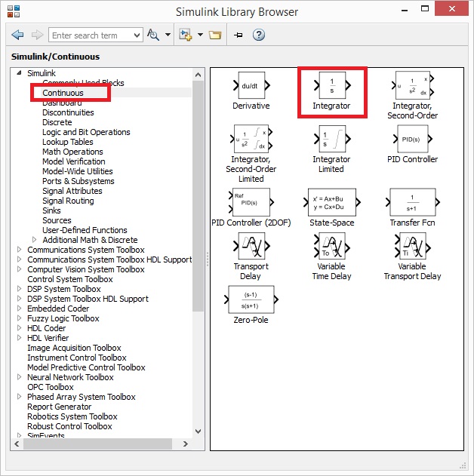The height and width of the screenshot is (476, 474).
Task: Select Robust Control Toolbox
Action: [70, 426]
